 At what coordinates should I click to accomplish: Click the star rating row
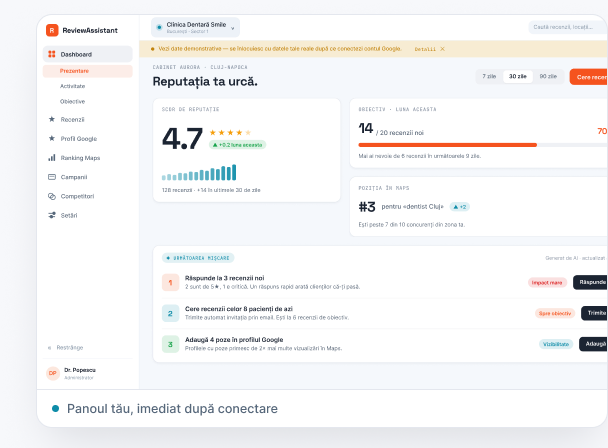(230, 133)
